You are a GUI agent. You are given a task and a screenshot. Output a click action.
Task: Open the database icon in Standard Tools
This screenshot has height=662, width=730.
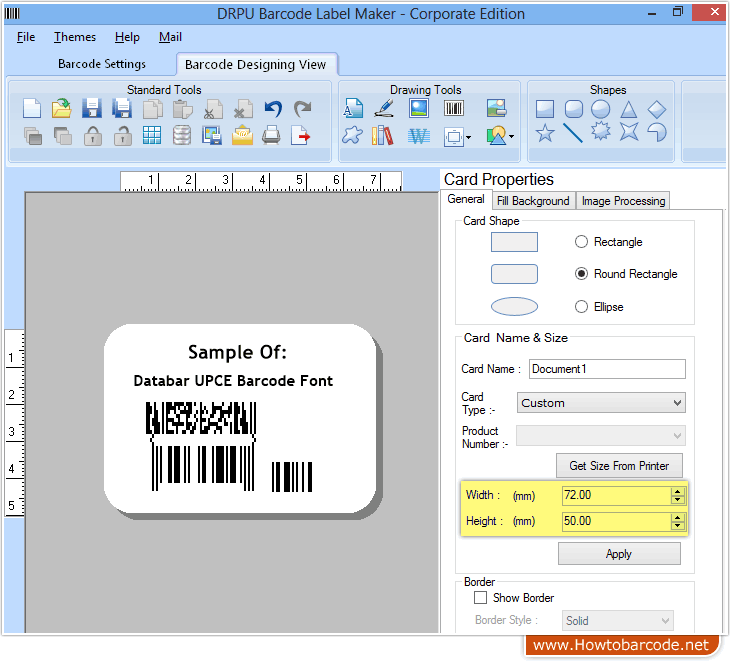(182, 136)
